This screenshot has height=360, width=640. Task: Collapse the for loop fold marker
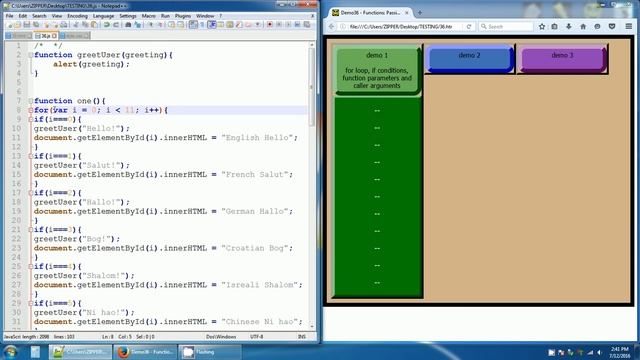31,110
